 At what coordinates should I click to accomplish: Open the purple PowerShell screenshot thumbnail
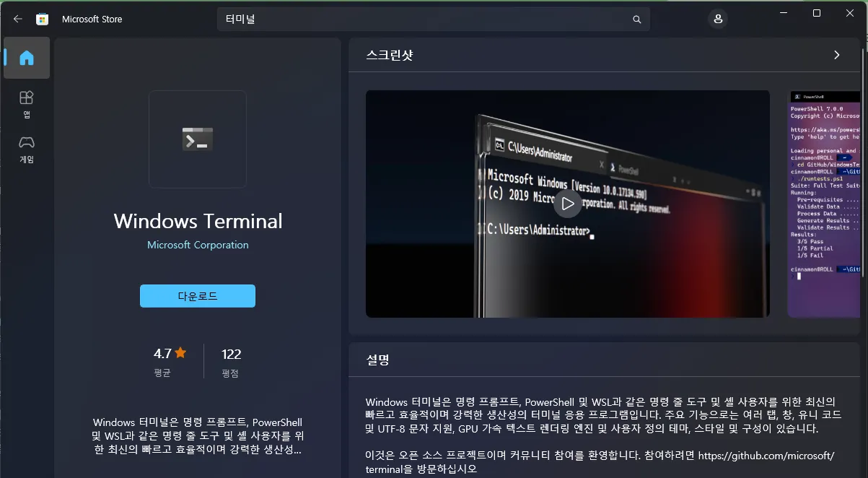click(825, 204)
